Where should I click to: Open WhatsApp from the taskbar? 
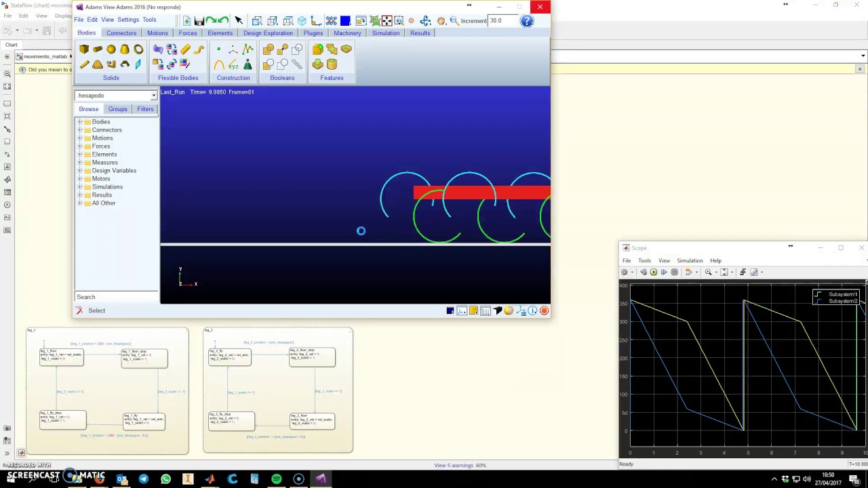coord(165,479)
